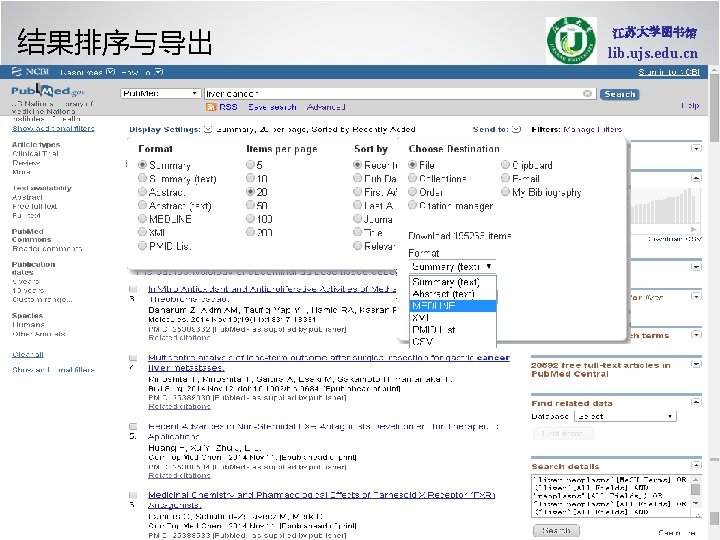720x540 pixels.
Task: Open Display Settings dropdown arrow
Action: point(208,129)
